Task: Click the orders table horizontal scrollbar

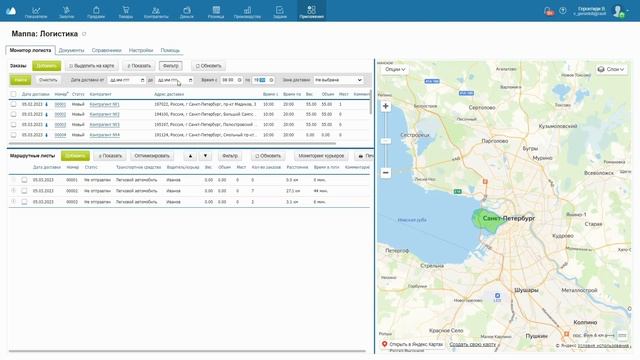Action: pyautogui.click(x=172, y=143)
